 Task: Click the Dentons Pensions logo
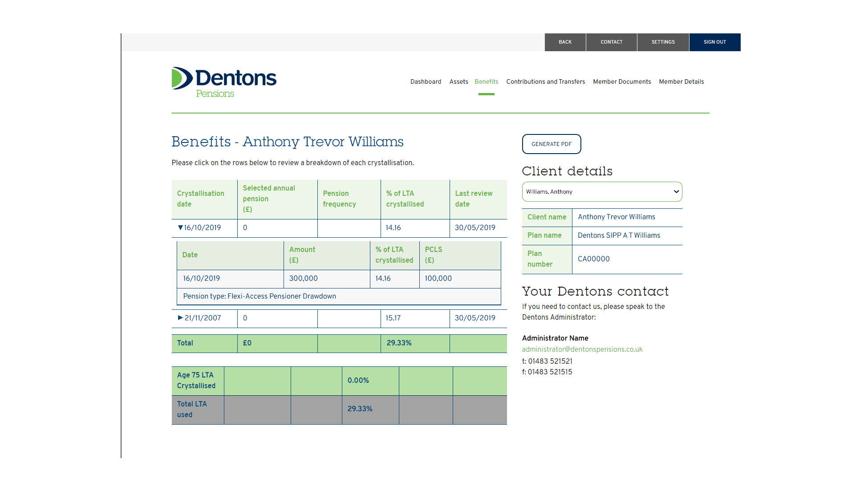(x=224, y=82)
